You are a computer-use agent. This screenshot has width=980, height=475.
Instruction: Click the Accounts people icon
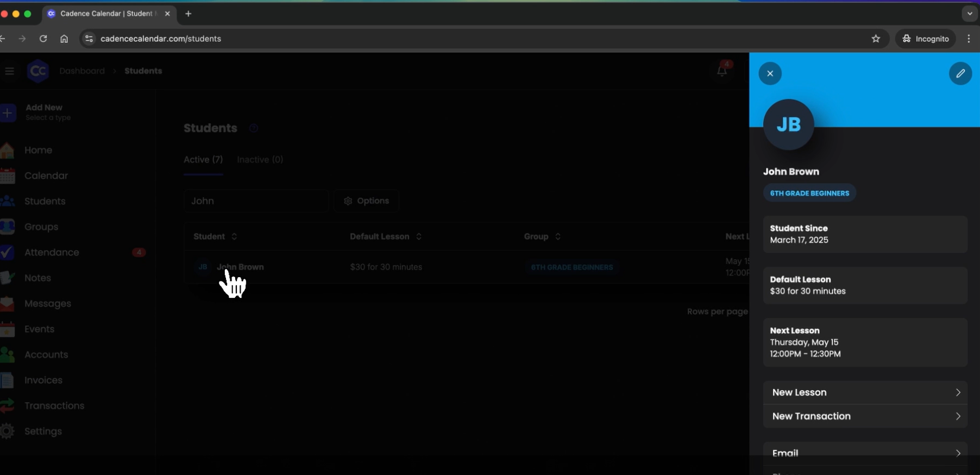(x=7, y=354)
